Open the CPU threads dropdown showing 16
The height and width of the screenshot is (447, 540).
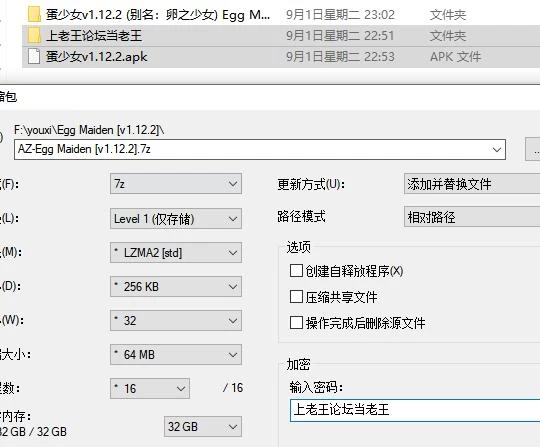(x=150, y=388)
